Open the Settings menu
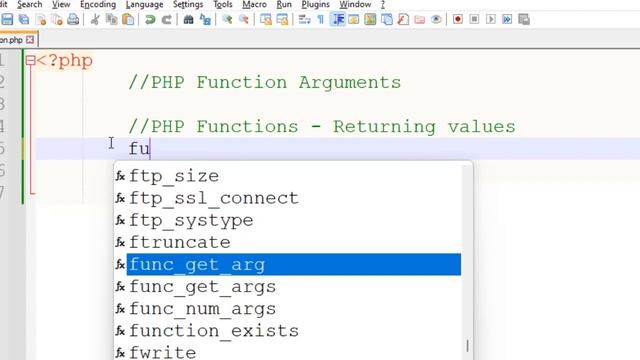Viewport: 640px width, 360px height. tap(188, 4)
